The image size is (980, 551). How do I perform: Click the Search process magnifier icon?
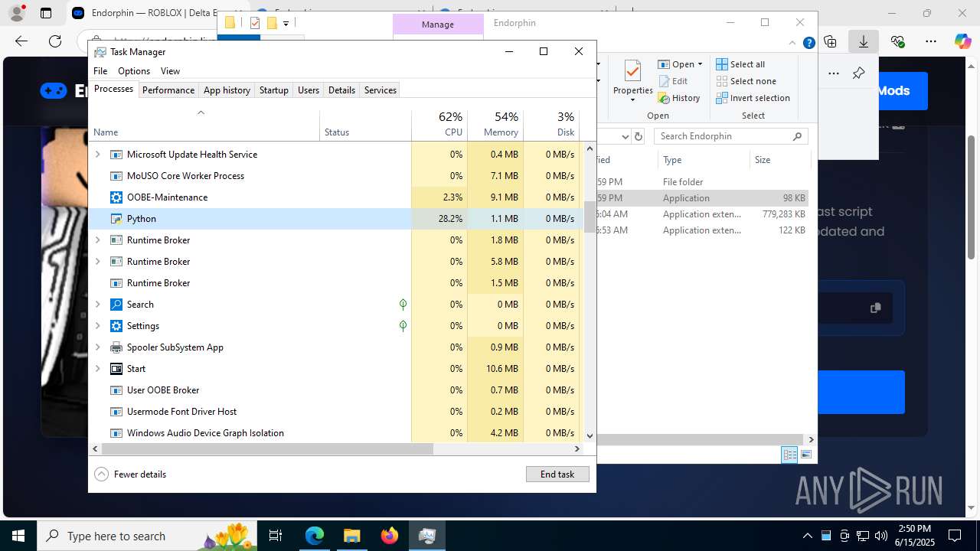tap(116, 305)
